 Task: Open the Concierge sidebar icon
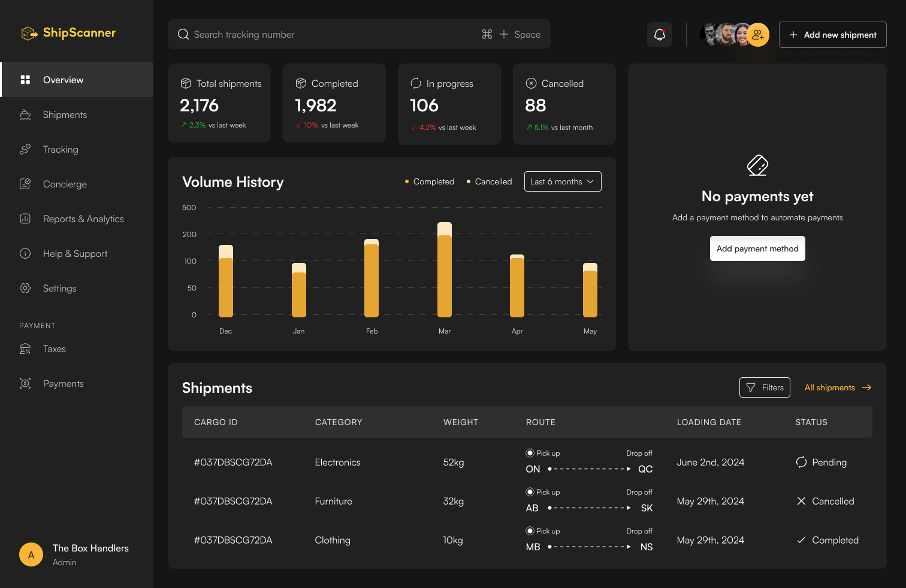[25, 184]
